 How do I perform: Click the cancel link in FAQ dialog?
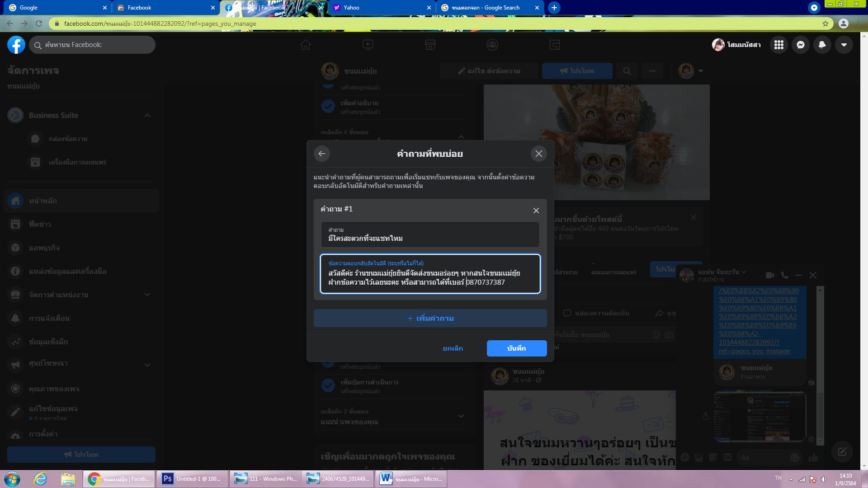point(453,348)
